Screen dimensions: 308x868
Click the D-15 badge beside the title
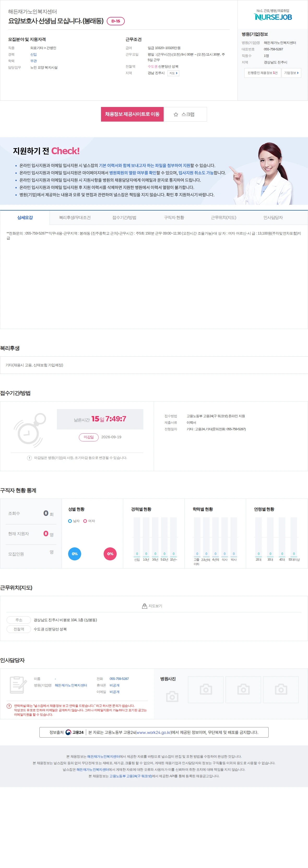(116, 21)
